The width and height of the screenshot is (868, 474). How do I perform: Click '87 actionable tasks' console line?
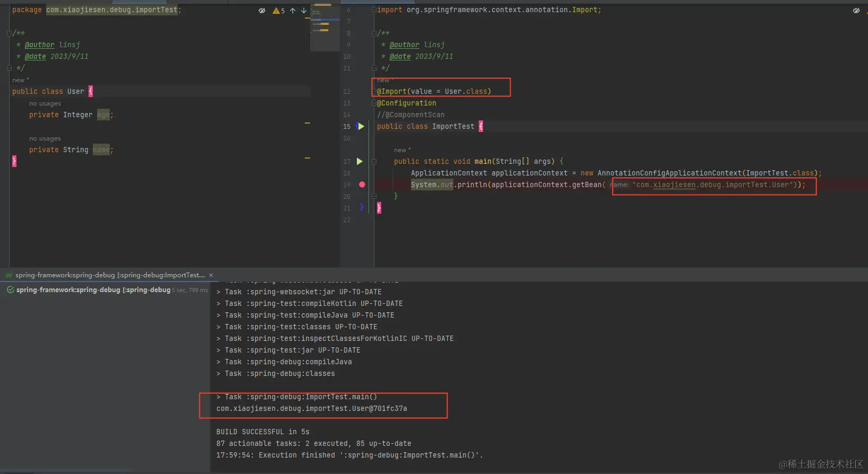pyautogui.click(x=314, y=443)
